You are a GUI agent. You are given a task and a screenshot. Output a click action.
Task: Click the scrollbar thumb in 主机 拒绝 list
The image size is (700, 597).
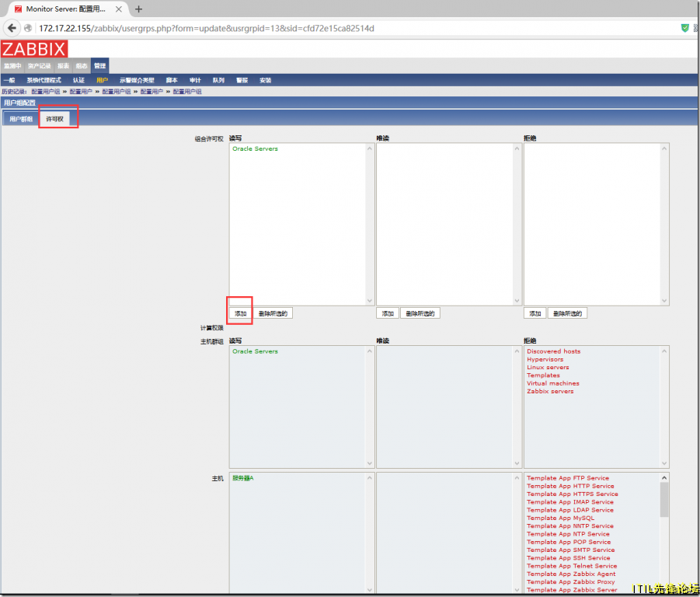point(664,500)
